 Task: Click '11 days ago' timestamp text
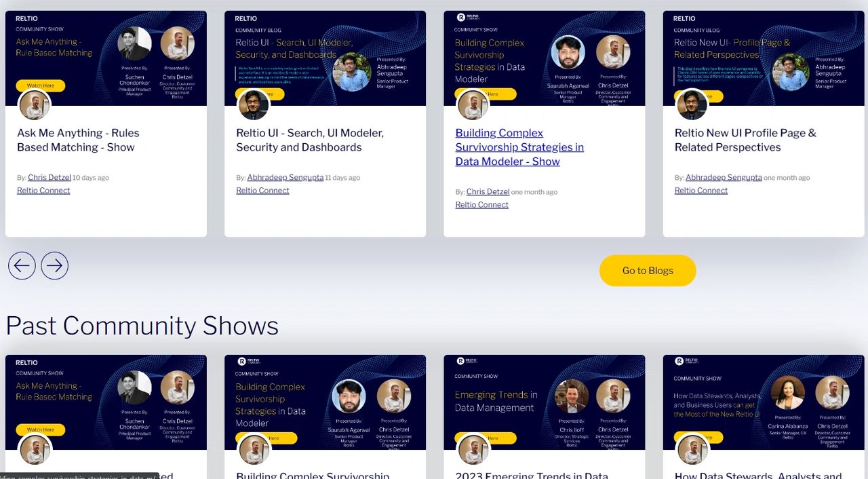pyautogui.click(x=342, y=178)
